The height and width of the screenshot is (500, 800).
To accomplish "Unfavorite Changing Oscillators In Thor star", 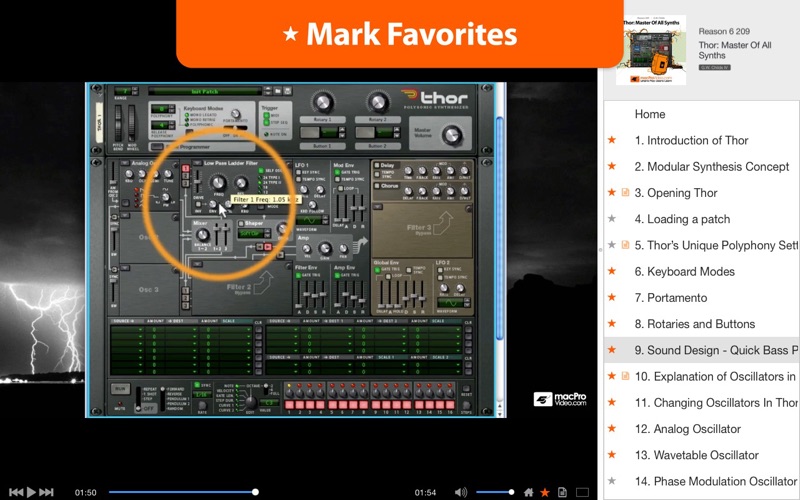I will [x=612, y=402].
